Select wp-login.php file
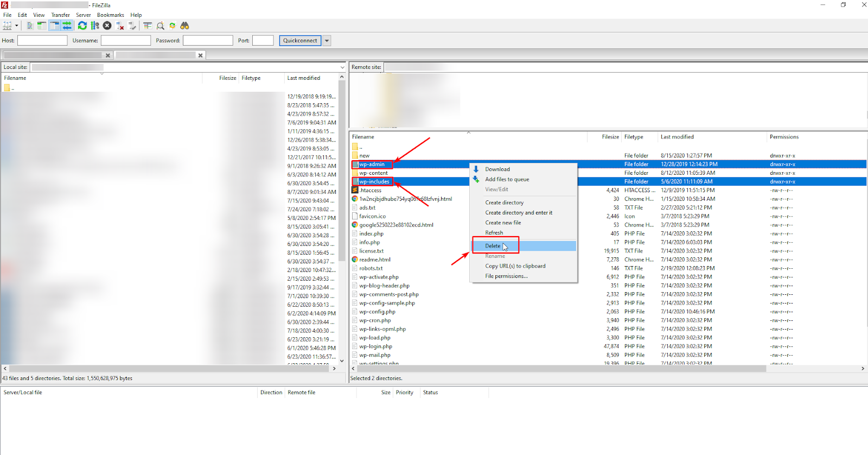 (x=375, y=346)
